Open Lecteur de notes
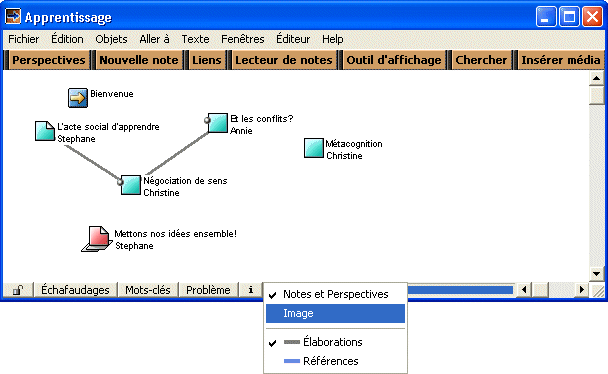Viewport: 608px width, 374px height. point(284,60)
